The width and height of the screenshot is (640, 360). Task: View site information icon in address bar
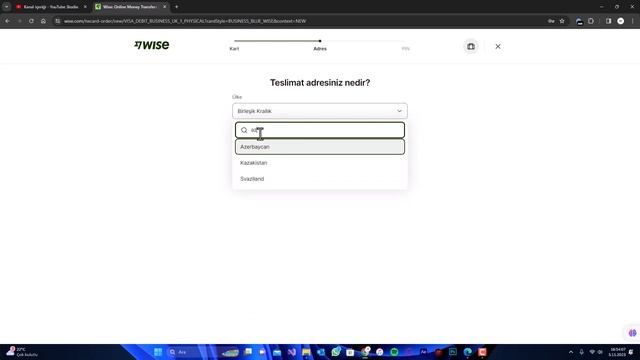click(x=58, y=21)
